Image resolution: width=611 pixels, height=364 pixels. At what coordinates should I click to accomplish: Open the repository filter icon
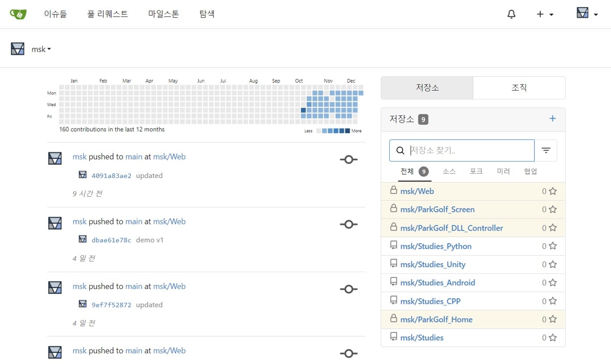click(x=546, y=150)
